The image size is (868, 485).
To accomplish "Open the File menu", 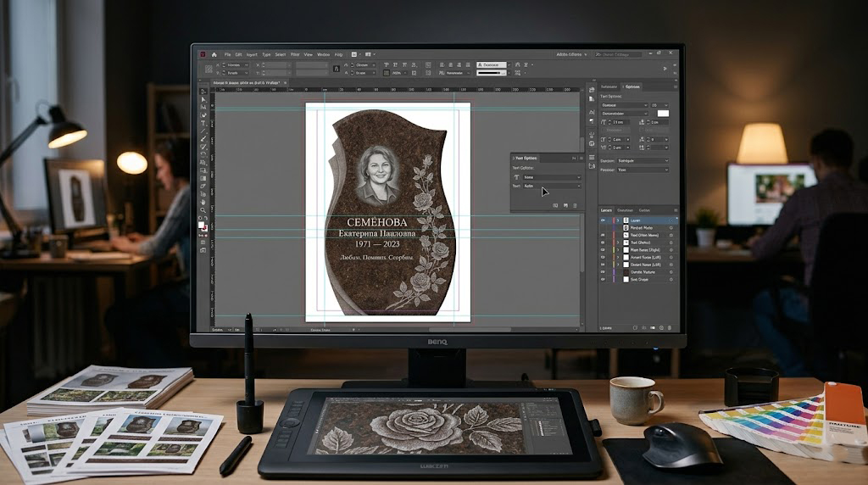I will pos(227,54).
